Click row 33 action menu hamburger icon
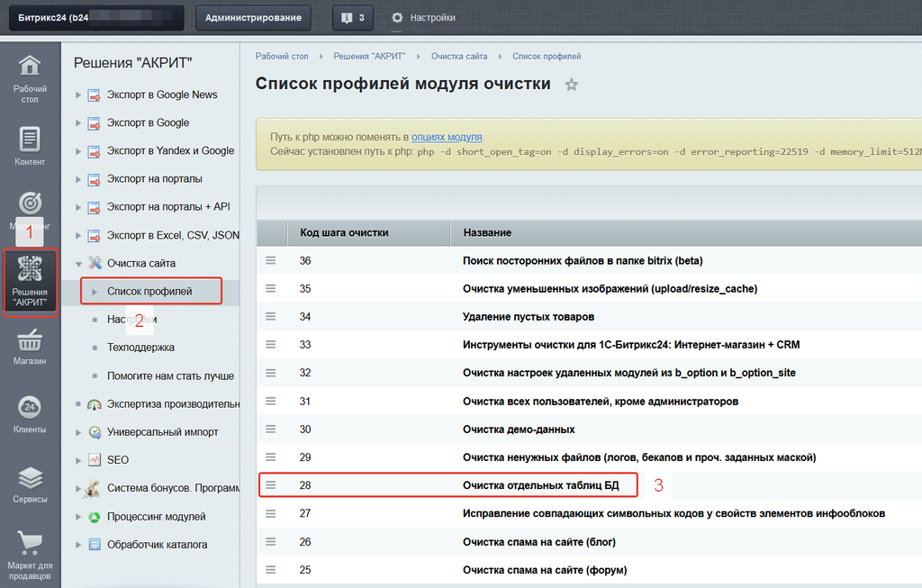Screen dimensions: 922x588 pos(270,345)
